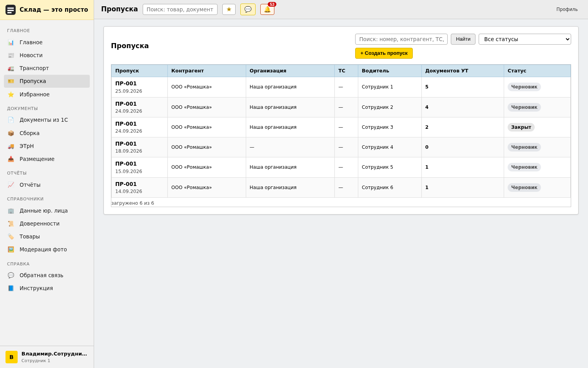Click the chart icon next to Главное
Screen dimensions: 588x368
tap(11, 42)
